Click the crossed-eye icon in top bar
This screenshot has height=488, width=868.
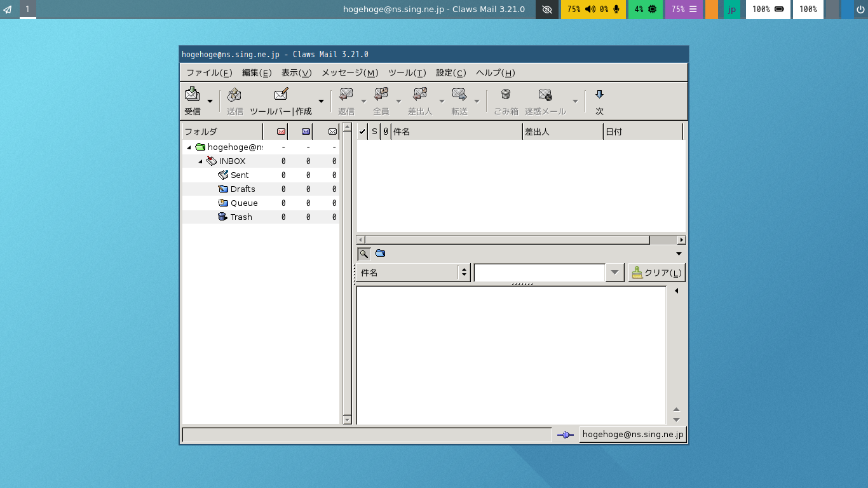coord(547,10)
